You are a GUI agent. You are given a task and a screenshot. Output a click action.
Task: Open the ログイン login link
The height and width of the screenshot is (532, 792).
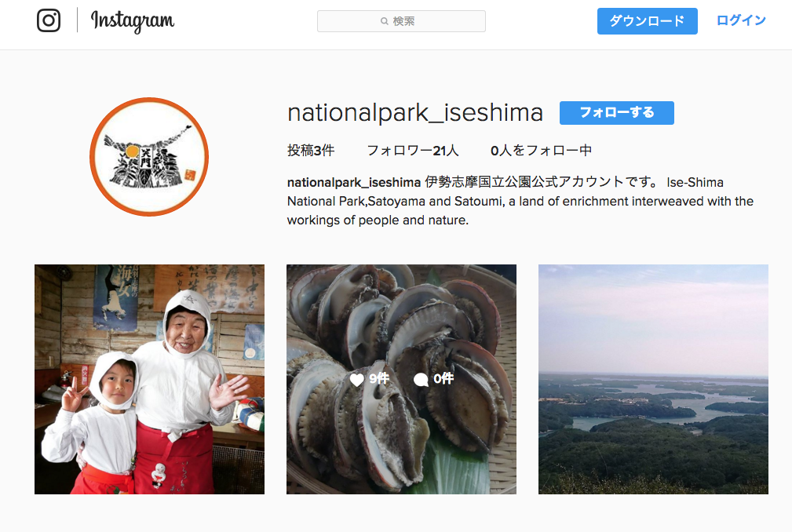pyautogui.click(x=741, y=20)
